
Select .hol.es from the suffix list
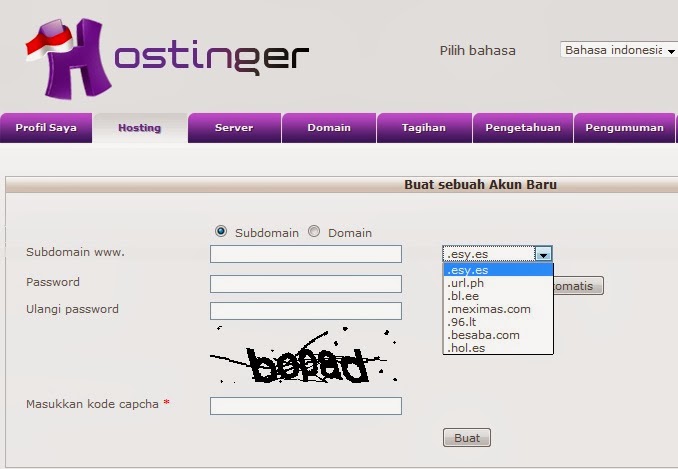click(x=498, y=348)
